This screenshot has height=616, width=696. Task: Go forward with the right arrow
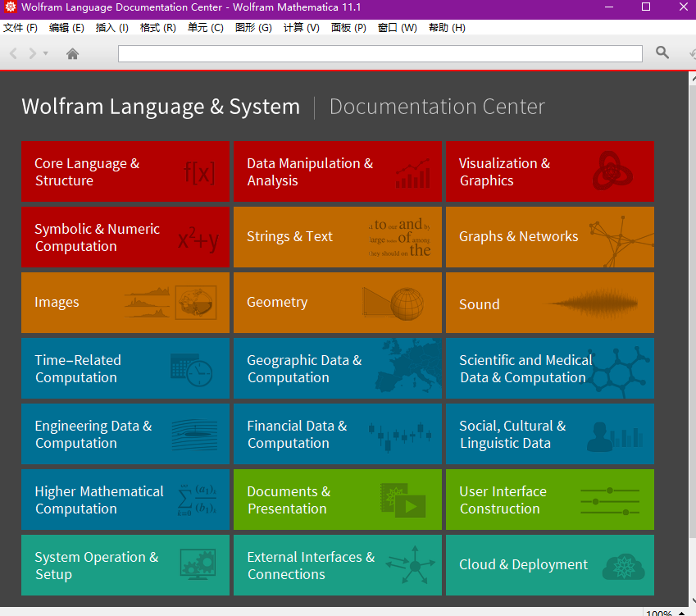coord(33,54)
